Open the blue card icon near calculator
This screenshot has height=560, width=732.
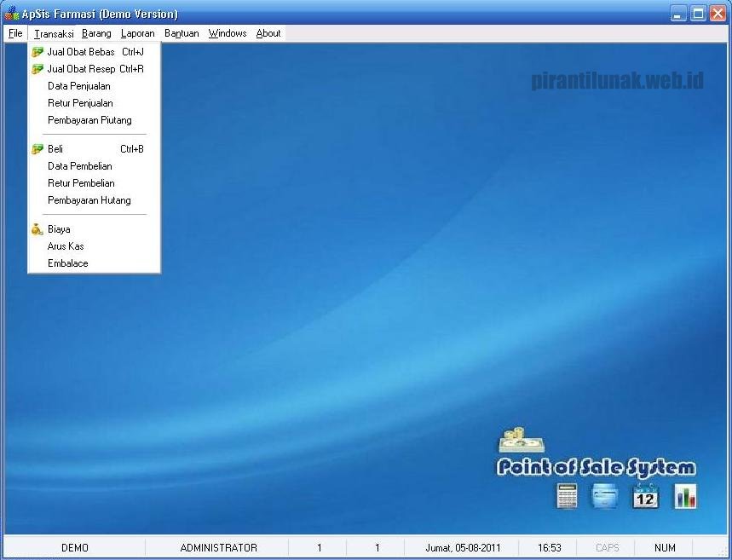(605, 495)
